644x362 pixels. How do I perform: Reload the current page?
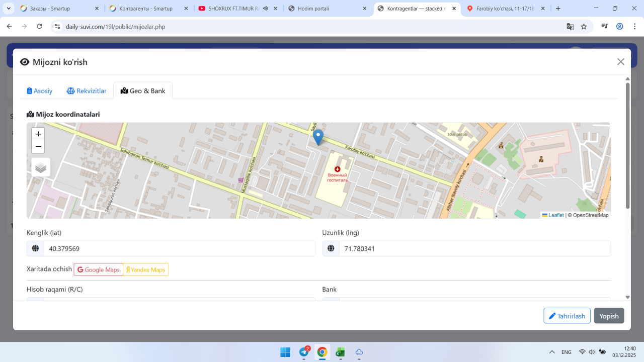[x=40, y=27]
